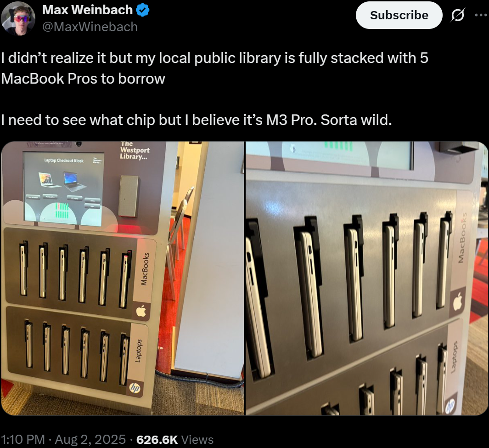Click the vertical MacBooks label in left photo
Image resolution: width=489 pixels, height=448 pixels.
145,269
